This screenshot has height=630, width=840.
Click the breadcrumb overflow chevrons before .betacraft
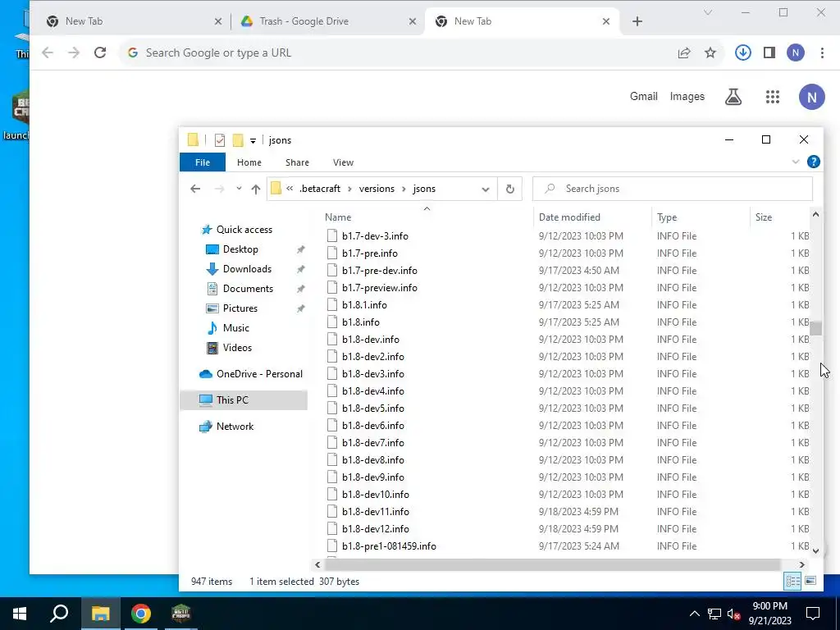tap(290, 189)
